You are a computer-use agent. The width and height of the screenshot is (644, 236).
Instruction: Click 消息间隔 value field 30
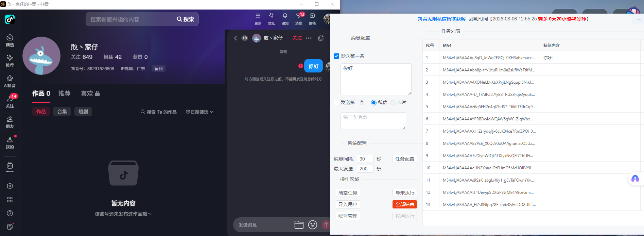365,159
